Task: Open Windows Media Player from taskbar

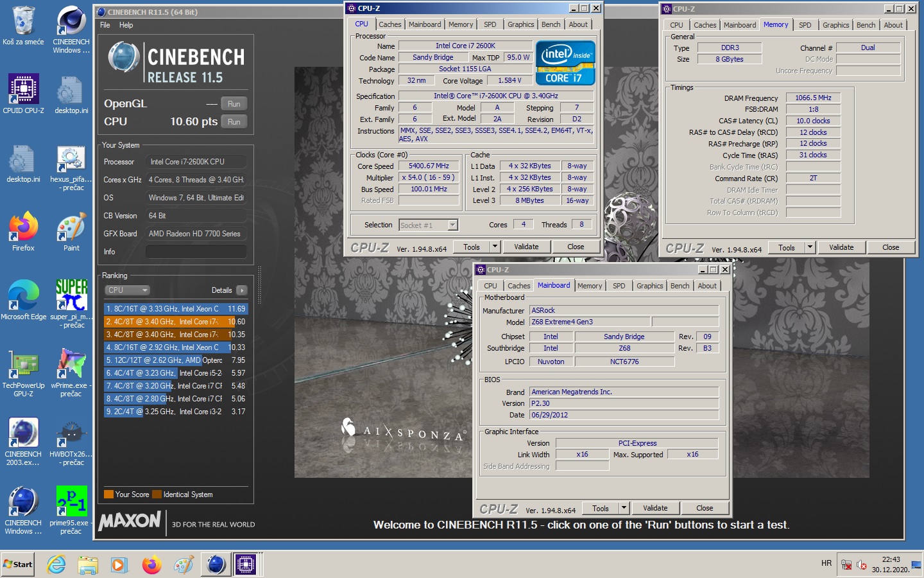Action: [x=119, y=565]
